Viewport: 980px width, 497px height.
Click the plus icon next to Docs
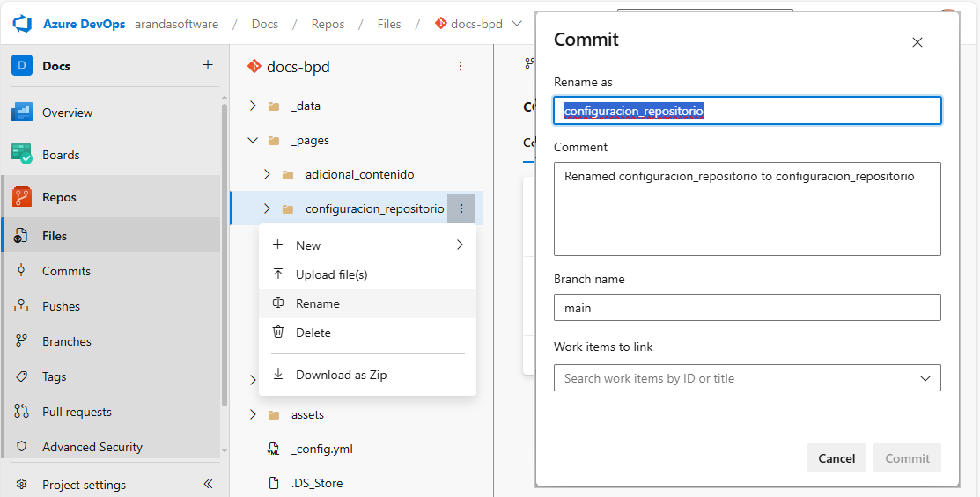[x=208, y=65]
